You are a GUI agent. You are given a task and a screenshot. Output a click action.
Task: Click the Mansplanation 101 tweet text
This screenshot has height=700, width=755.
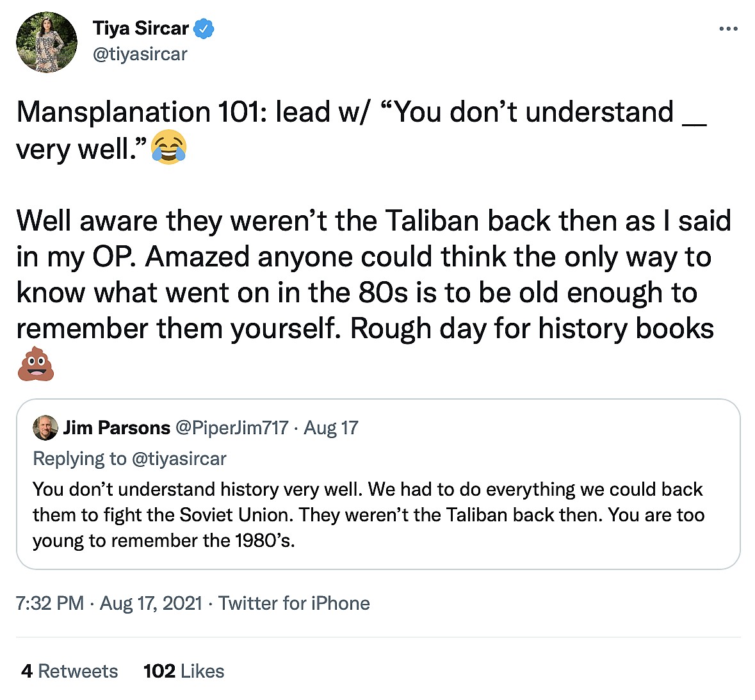(x=361, y=113)
